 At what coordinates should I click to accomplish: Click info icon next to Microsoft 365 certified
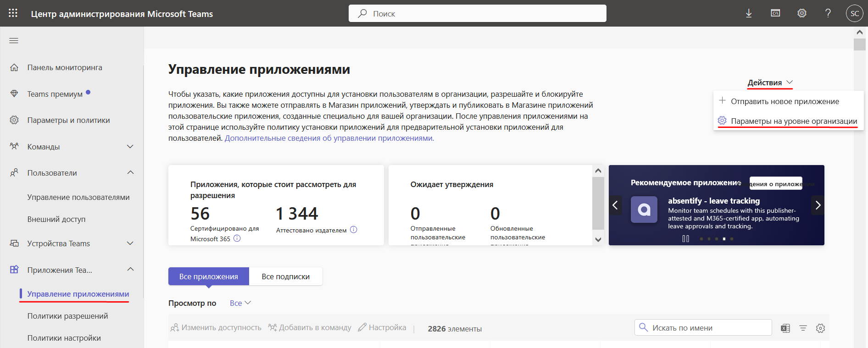pos(237,238)
